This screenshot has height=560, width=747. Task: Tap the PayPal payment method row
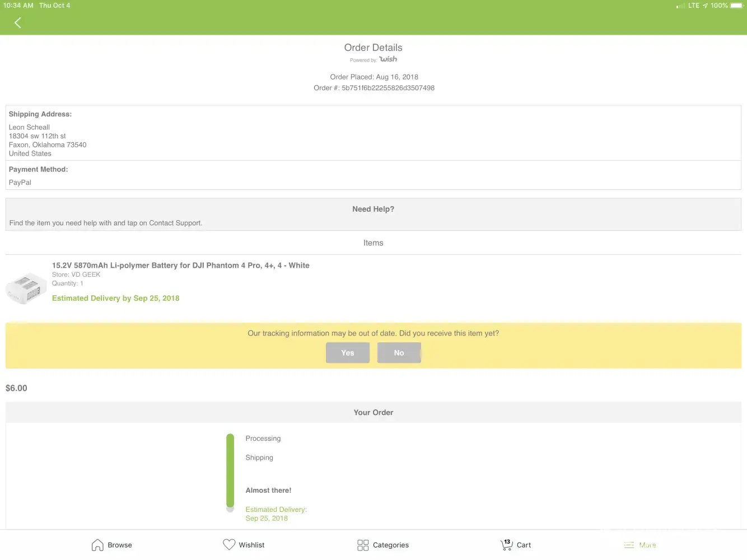point(20,183)
